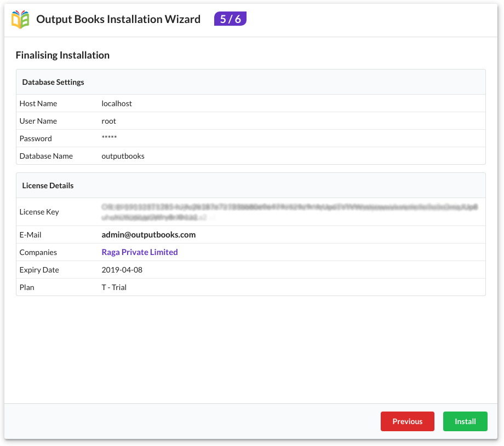Click the T - Trial plan value

point(114,287)
